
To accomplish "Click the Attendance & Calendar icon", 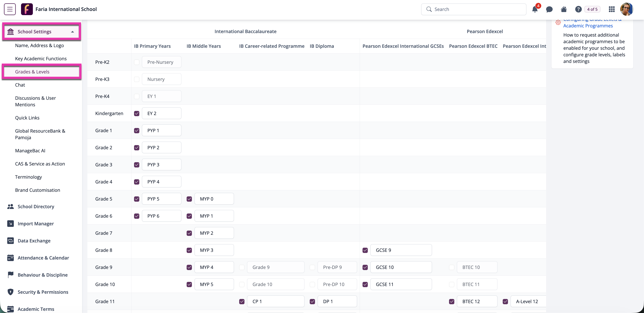I will [11, 258].
